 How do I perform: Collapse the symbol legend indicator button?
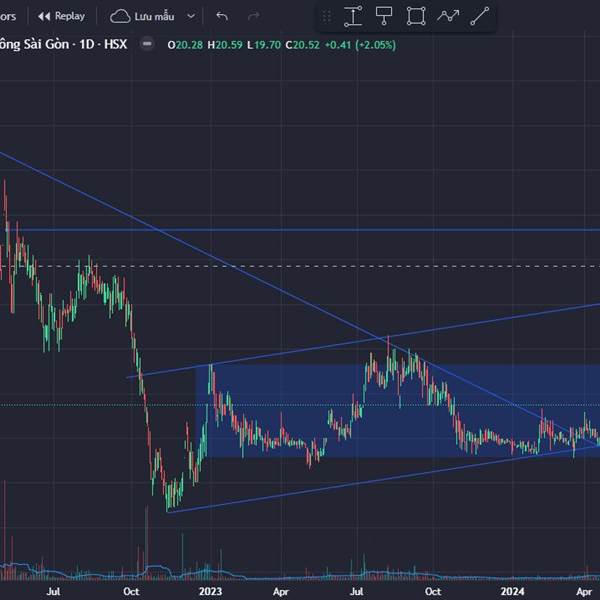coord(147,44)
